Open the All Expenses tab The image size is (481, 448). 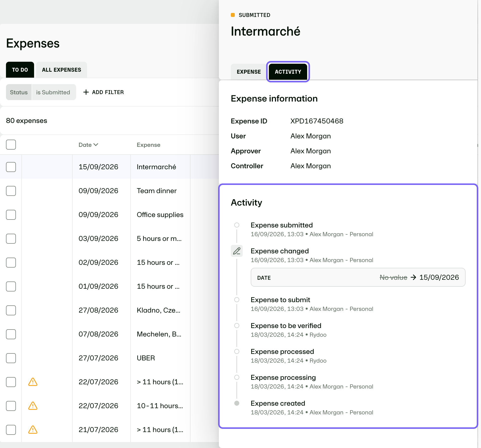pyautogui.click(x=61, y=70)
